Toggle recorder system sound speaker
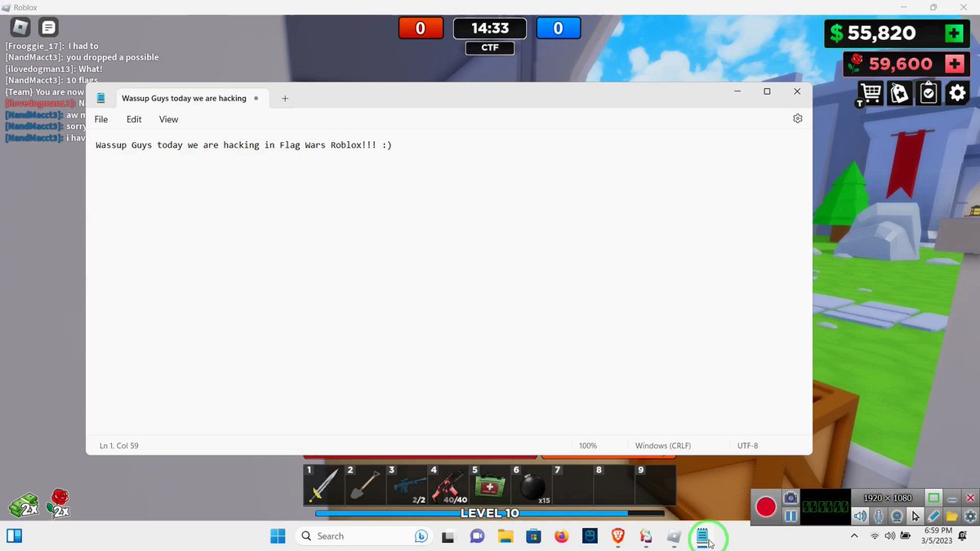Image resolution: width=980 pixels, height=551 pixels. 860,516
